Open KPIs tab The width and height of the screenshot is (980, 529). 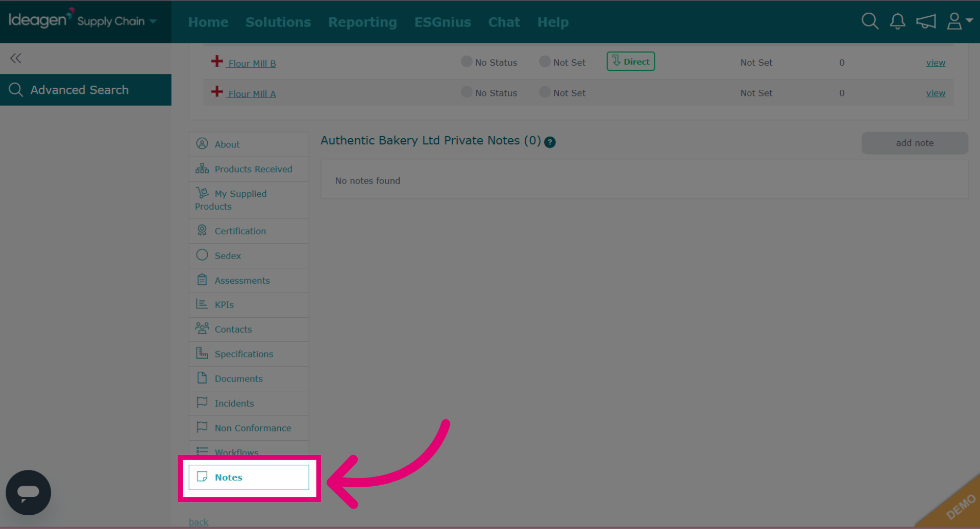(249, 305)
